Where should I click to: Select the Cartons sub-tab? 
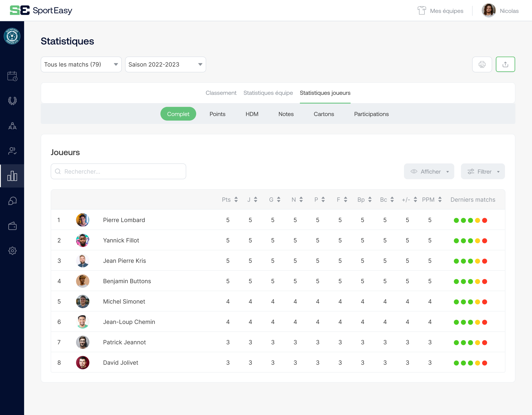click(x=324, y=114)
